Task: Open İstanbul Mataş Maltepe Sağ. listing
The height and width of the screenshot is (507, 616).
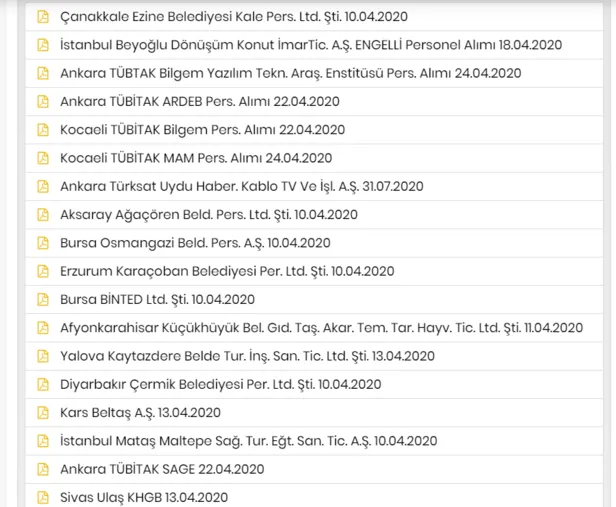Action: tap(248, 441)
